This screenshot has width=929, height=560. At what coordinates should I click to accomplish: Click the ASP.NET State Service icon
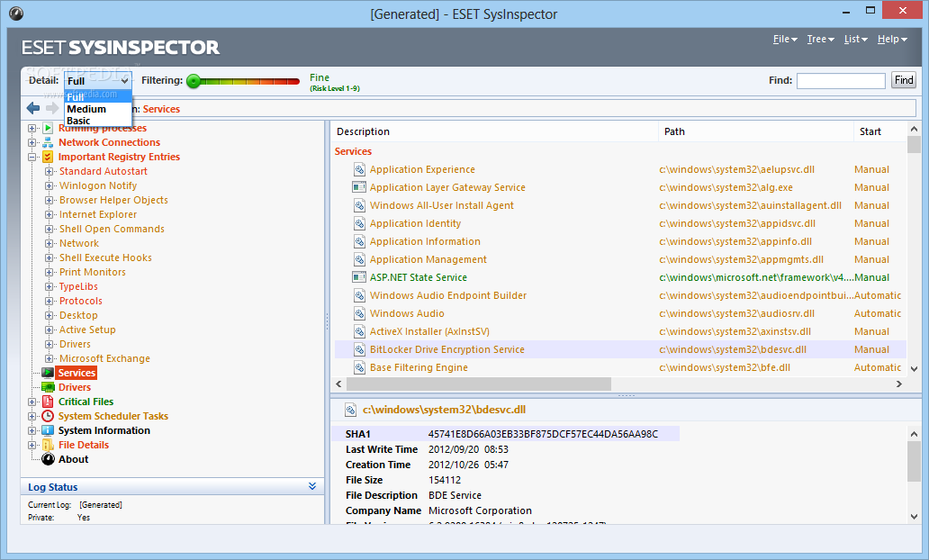[x=359, y=277]
